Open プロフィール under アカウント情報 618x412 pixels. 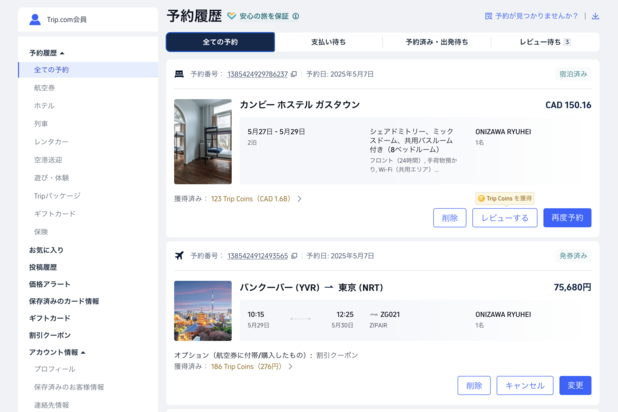click(54, 369)
